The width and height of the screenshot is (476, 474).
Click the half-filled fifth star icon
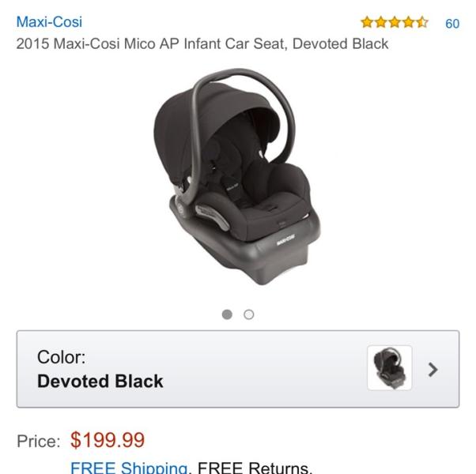tap(422, 23)
